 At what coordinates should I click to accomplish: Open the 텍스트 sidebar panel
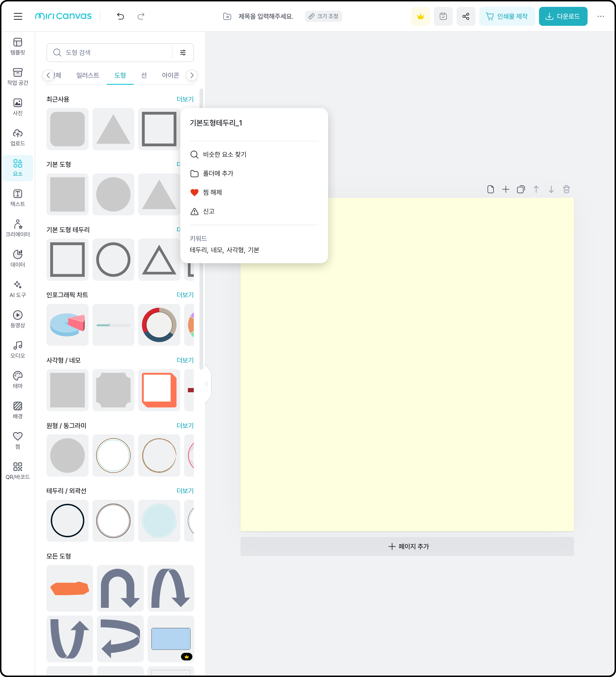coord(18,198)
